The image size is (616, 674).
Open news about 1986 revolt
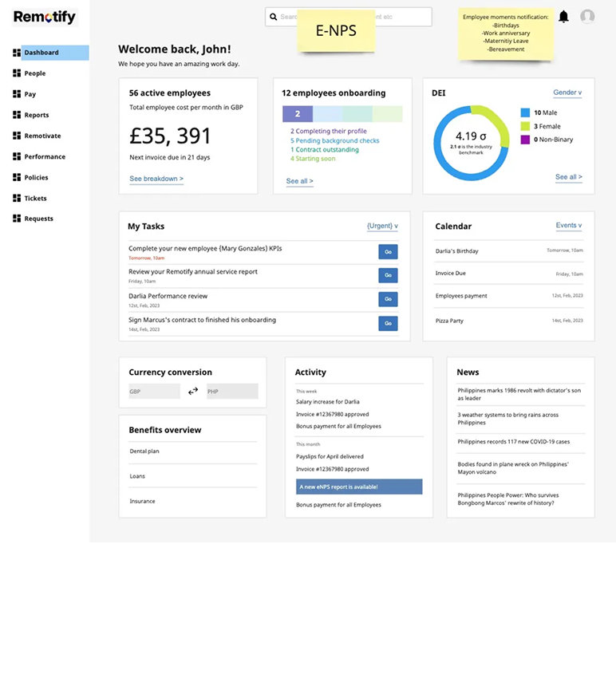coord(519,394)
